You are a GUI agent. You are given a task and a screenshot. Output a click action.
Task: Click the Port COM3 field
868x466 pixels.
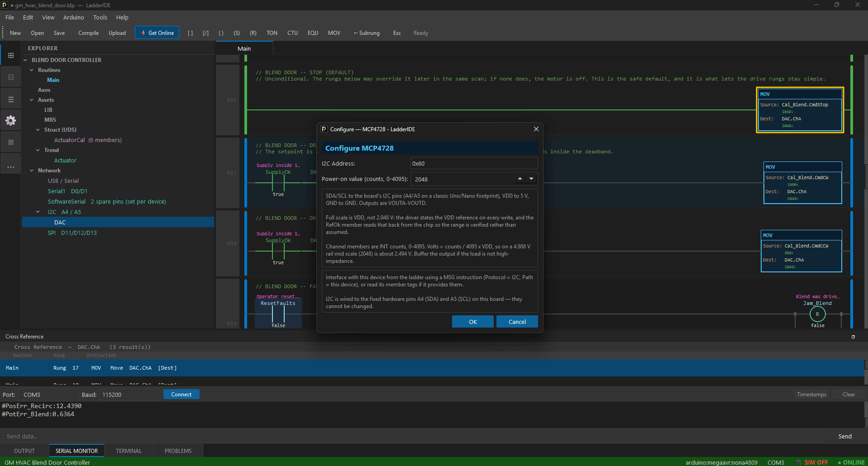(48, 395)
